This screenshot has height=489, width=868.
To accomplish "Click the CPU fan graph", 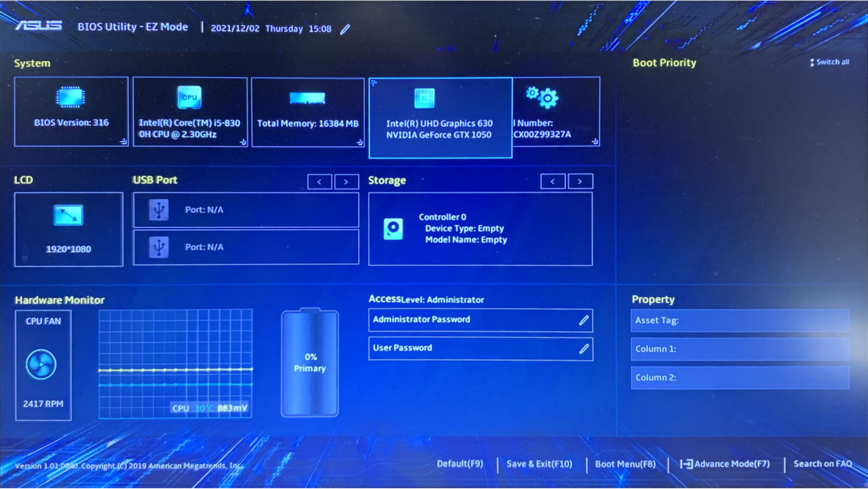I will click(176, 363).
